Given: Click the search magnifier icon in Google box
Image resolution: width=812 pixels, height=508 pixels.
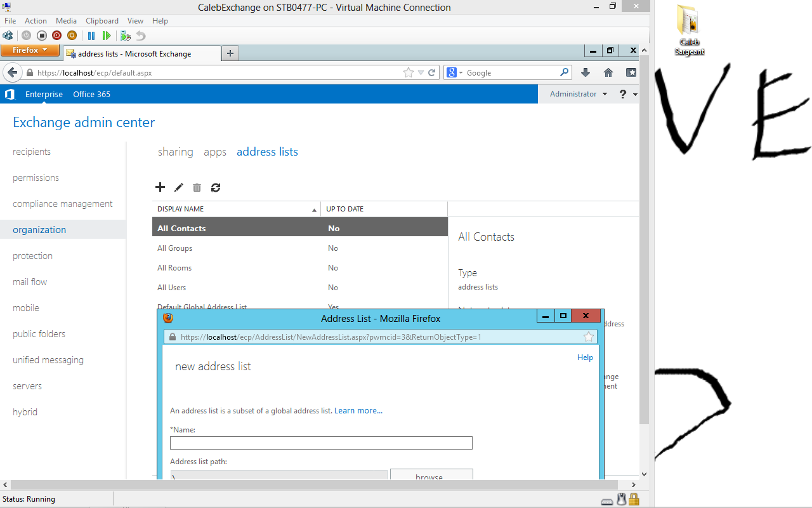Looking at the screenshot, I should point(564,73).
